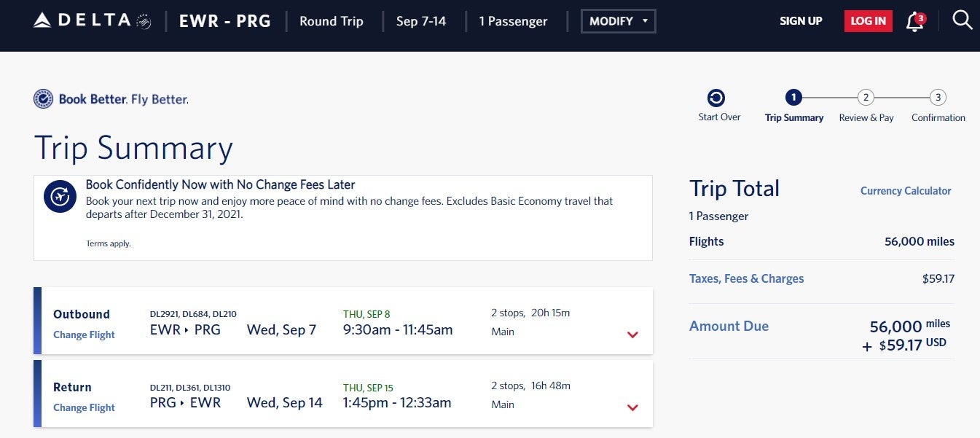980x438 pixels.
Task: Open the MODIFY dropdown
Action: click(618, 21)
